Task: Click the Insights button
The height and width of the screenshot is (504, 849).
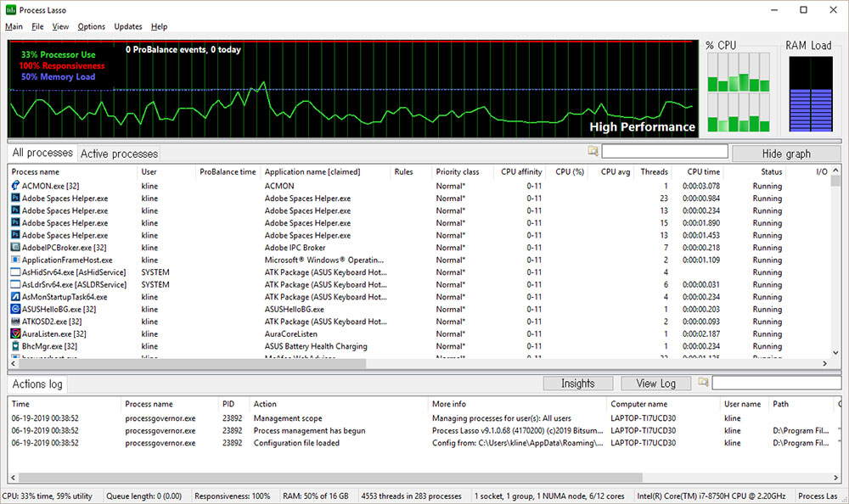Action: click(x=578, y=383)
